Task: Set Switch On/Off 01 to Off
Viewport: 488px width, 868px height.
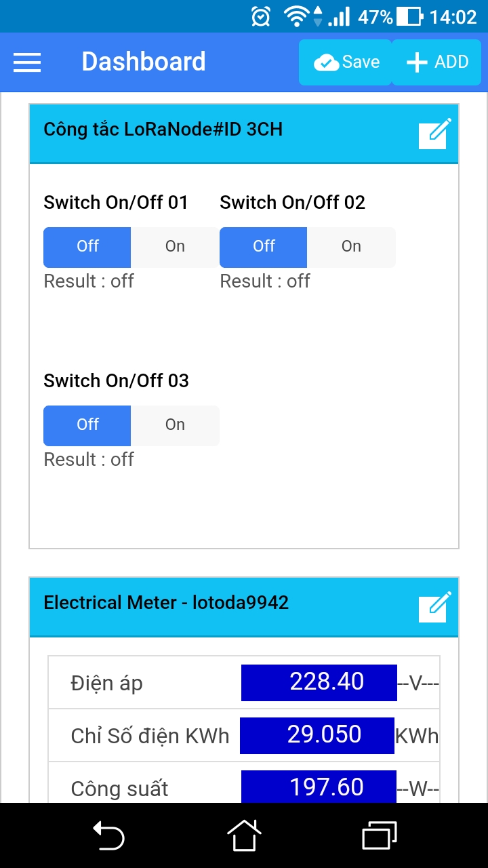Action: click(87, 247)
